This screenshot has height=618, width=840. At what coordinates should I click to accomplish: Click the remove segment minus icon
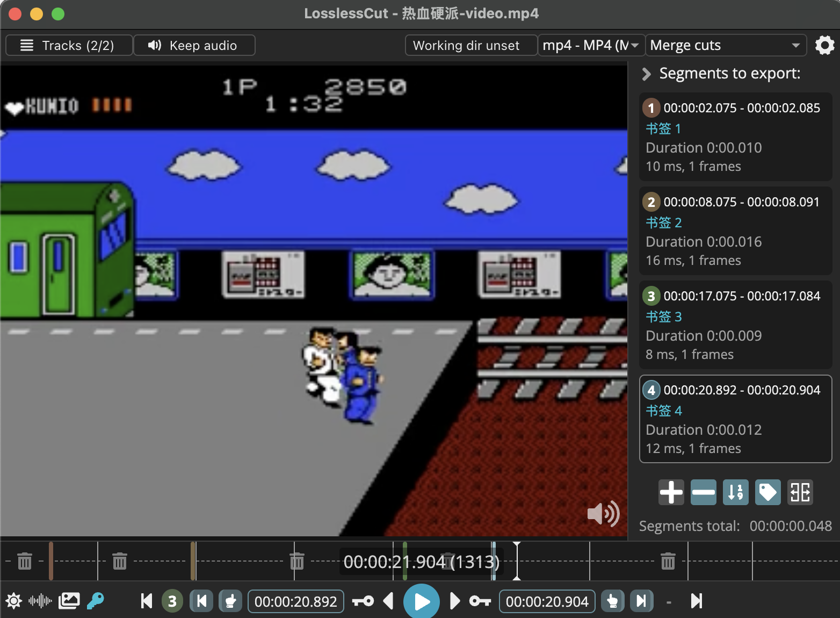click(703, 492)
